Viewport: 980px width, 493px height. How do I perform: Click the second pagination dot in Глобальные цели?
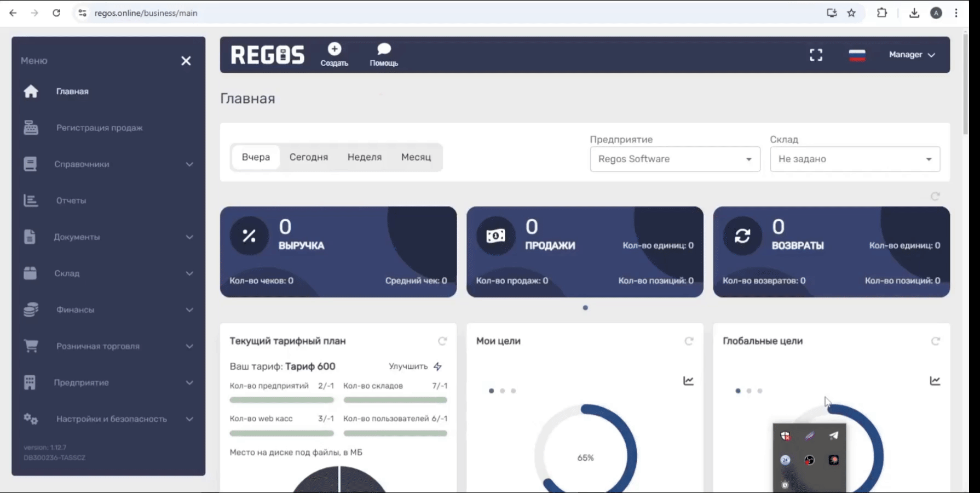point(749,391)
